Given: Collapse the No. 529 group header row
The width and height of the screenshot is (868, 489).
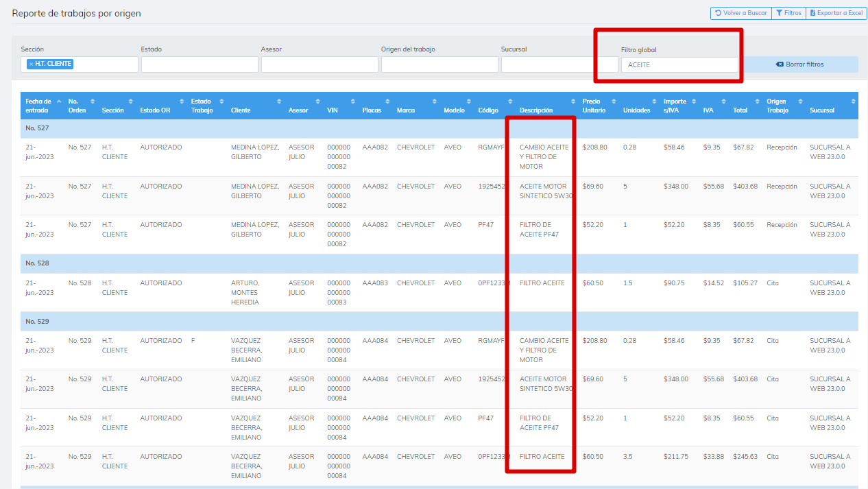Looking at the screenshot, I should [439, 322].
